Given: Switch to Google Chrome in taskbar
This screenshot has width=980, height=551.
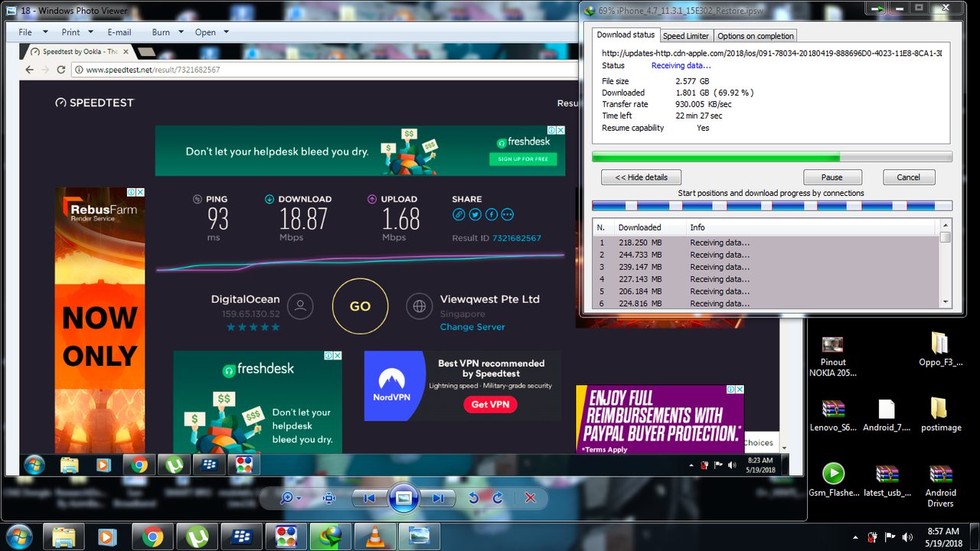Looking at the screenshot, I should click(x=152, y=536).
